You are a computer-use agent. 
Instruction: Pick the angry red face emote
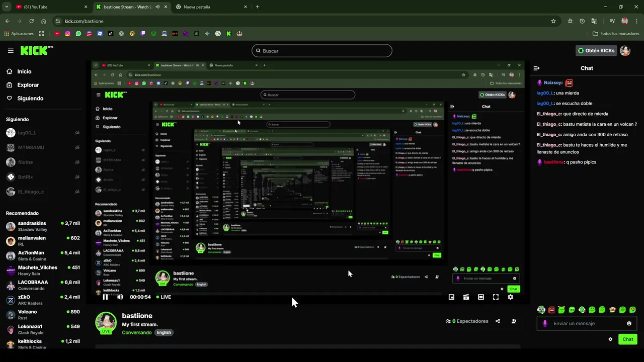pyautogui.click(x=551, y=310)
